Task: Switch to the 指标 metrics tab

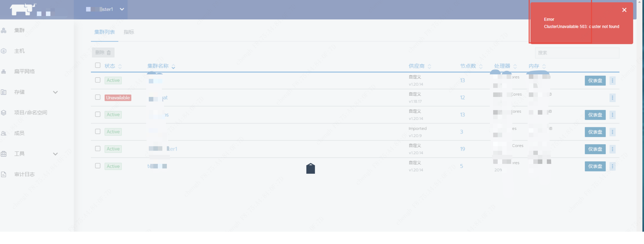Action: click(x=129, y=32)
